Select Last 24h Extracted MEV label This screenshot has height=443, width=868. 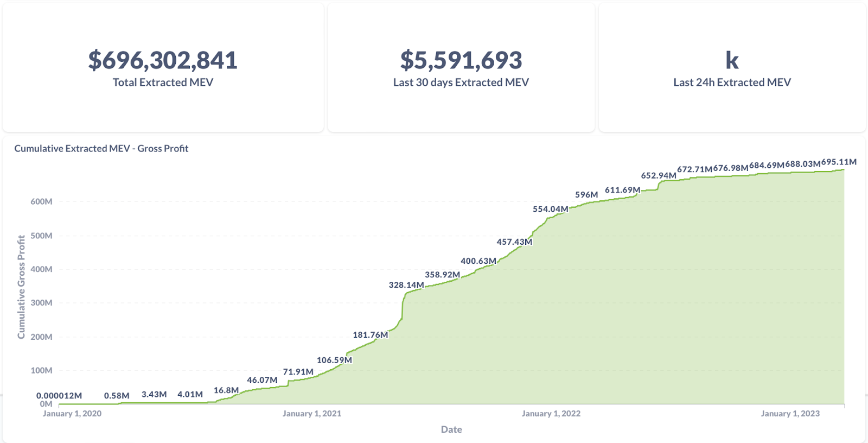tap(732, 83)
